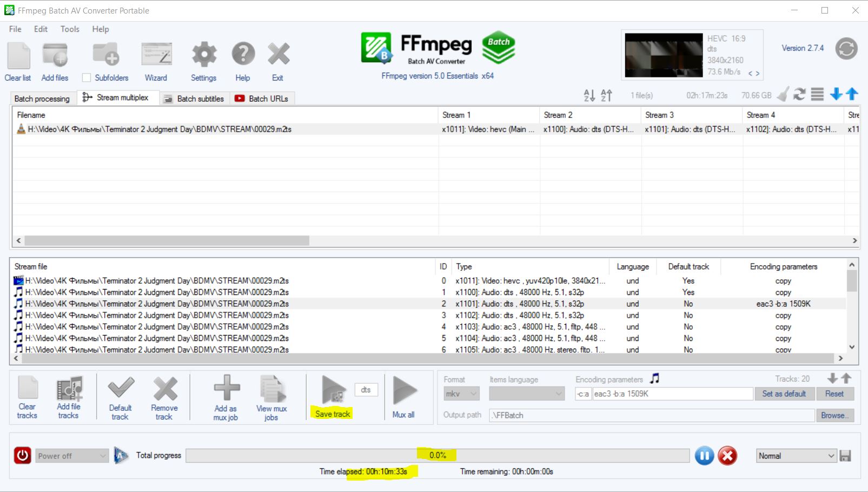The height and width of the screenshot is (492, 868).
Task: Click Add as mux job
Action: (x=226, y=390)
